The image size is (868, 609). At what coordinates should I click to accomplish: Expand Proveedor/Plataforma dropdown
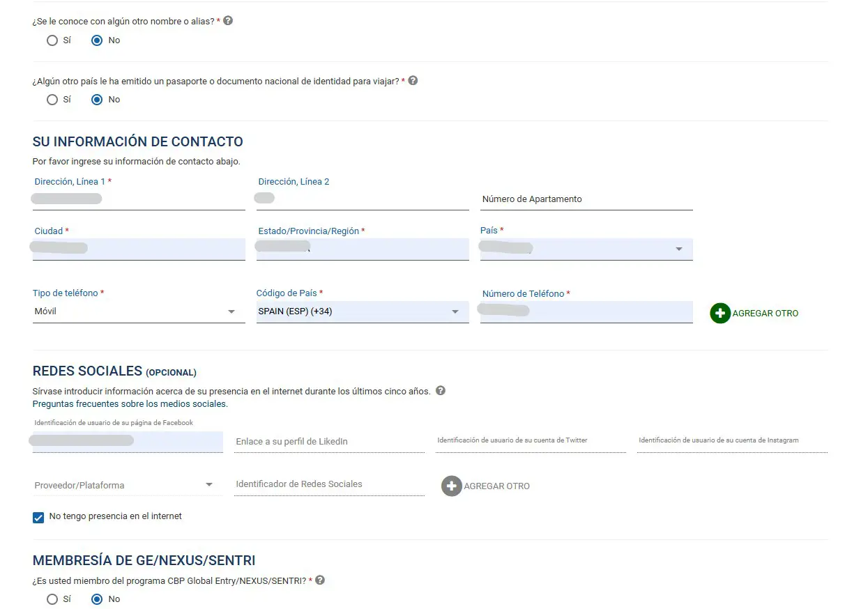[208, 485]
